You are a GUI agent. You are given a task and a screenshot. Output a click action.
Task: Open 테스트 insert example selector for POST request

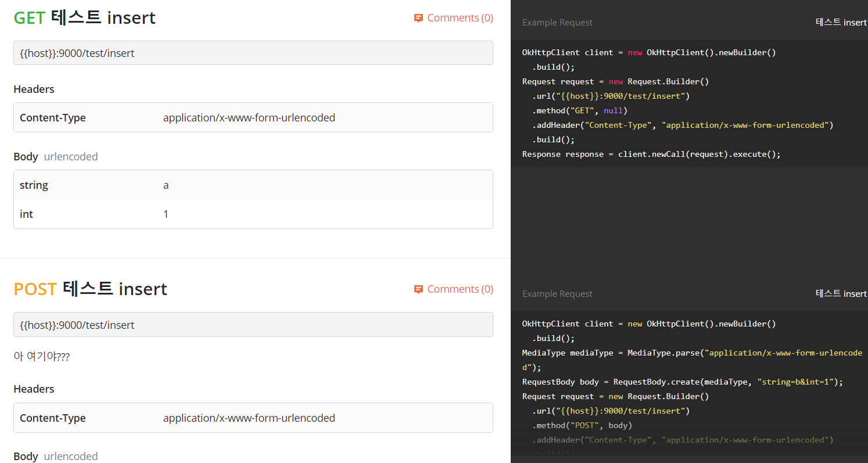tap(841, 293)
